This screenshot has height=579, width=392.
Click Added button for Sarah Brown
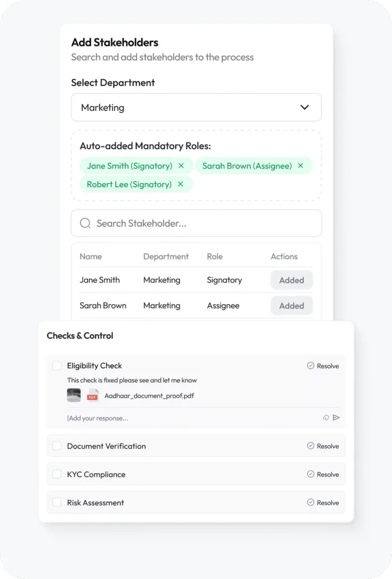pyautogui.click(x=291, y=305)
